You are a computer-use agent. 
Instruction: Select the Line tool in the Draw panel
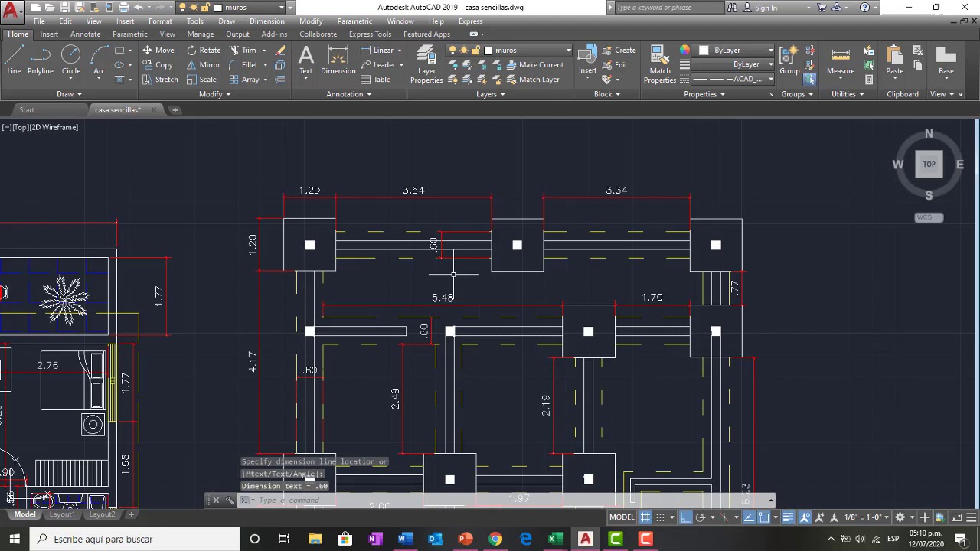click(x=14, y=61)
